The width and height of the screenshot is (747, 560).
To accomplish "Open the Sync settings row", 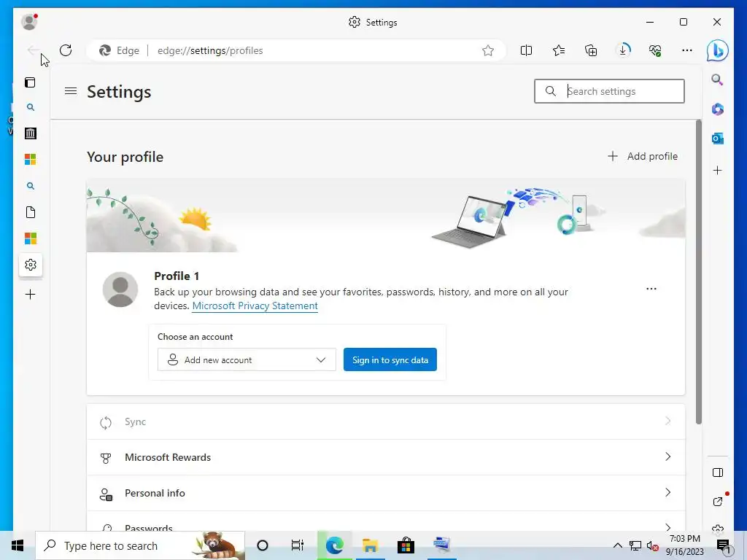I will (x=386, y=421).
